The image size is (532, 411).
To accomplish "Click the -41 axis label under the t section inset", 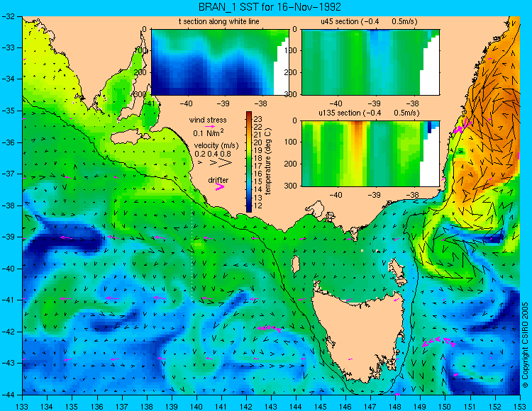I will click(x=149, y=104).
